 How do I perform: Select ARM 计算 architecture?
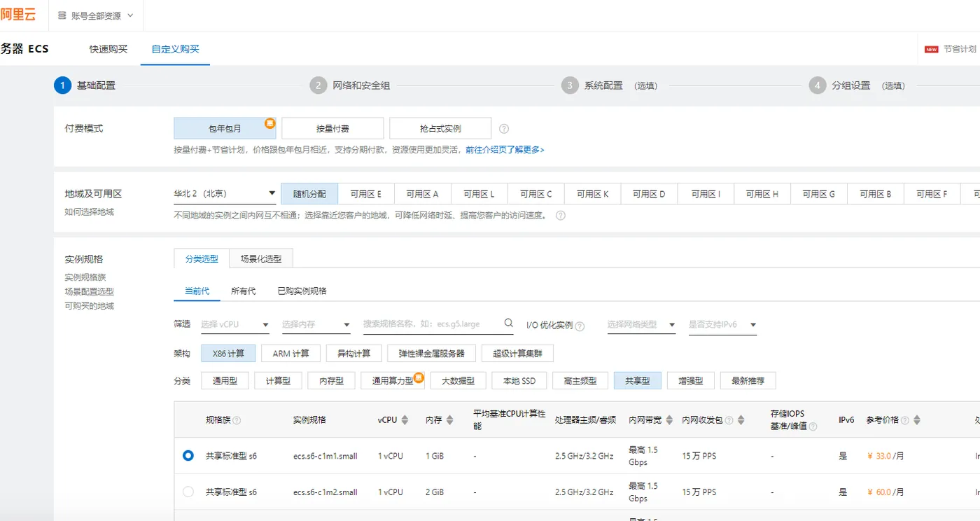point(290,354)
